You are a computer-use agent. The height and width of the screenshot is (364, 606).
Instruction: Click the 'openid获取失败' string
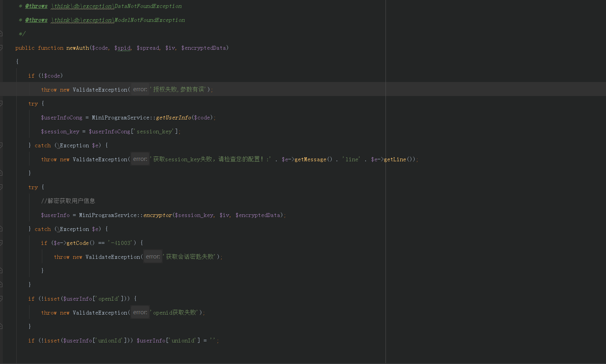click(175, 313)
